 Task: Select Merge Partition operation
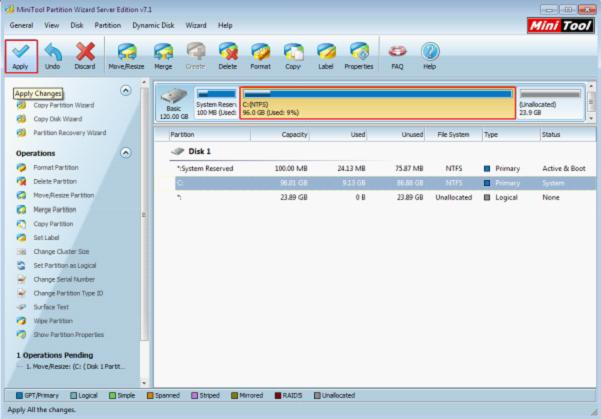click(x=46, y=209)
